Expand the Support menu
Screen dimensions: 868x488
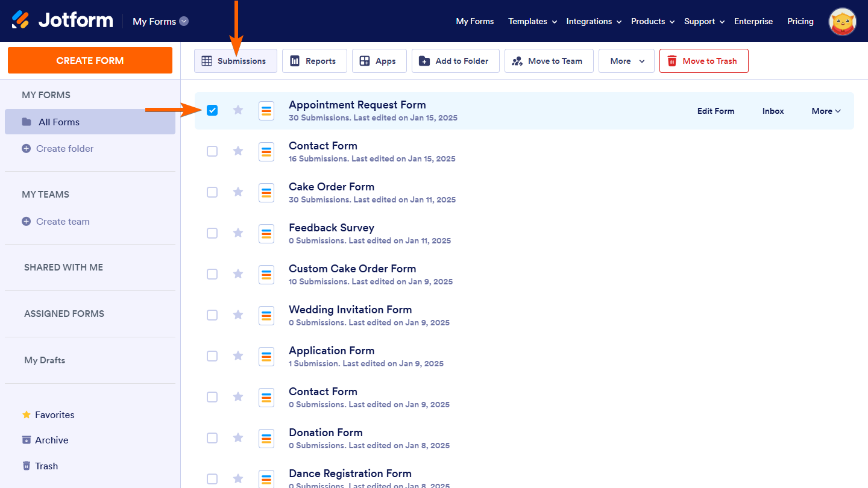point(704,21)
